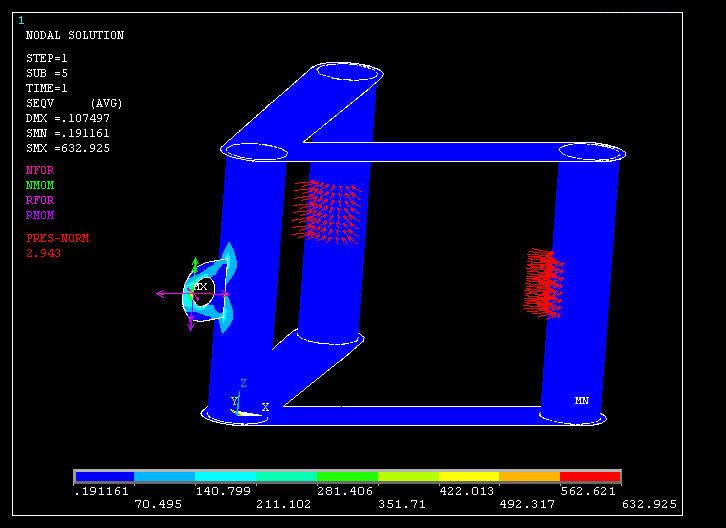Click the dark blue contour band
The image size is (726, 528).
tap(105, 476)
